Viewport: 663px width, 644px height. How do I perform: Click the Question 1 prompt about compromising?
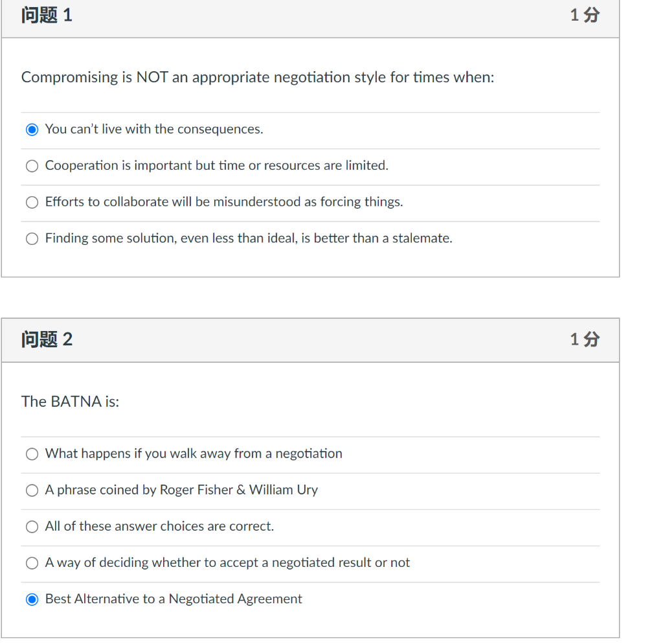pos(256,77)
